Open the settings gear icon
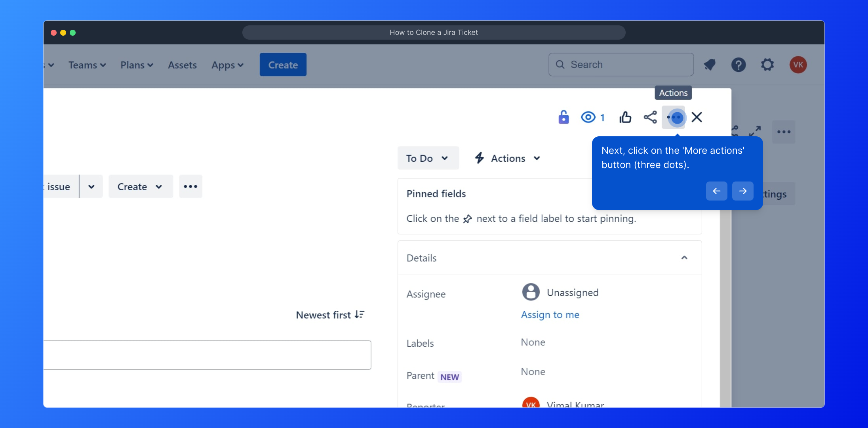This screenshot has width=868, height=428. click(767, 65)
